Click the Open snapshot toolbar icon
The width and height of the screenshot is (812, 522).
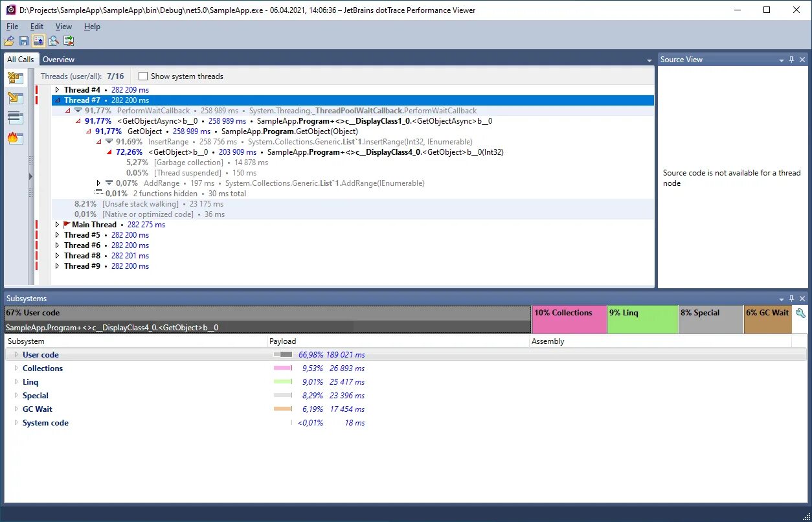point(9,41)
